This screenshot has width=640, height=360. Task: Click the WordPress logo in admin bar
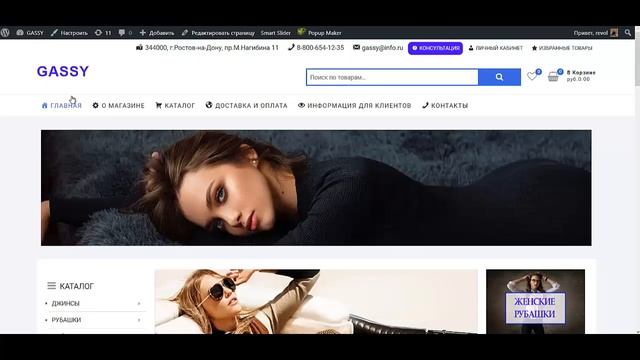[x=5, y=33]
